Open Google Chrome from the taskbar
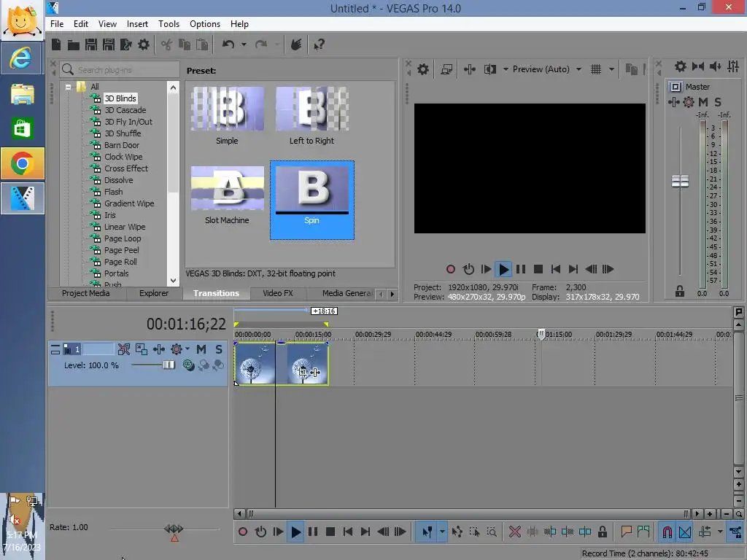 pos(23,164)
